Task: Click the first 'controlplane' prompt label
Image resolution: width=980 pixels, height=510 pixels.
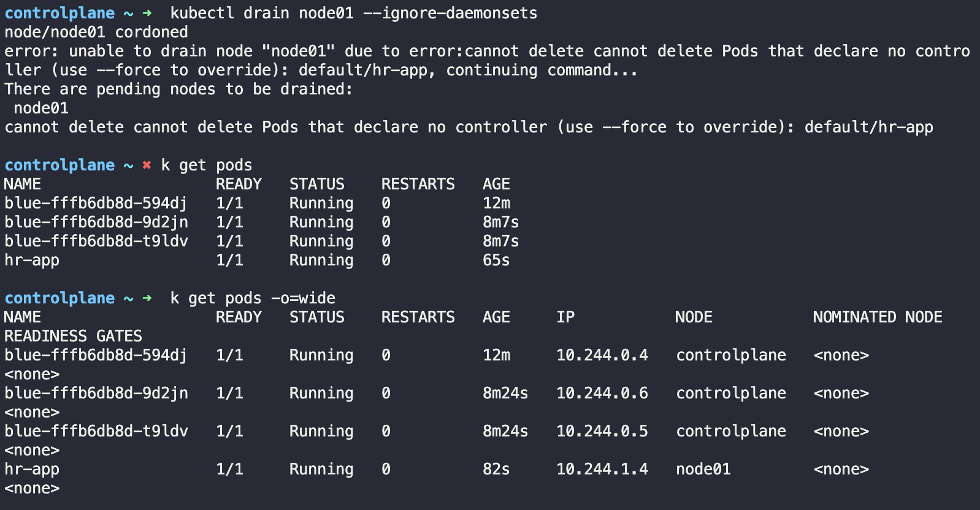Action: [x=59, y=13]
